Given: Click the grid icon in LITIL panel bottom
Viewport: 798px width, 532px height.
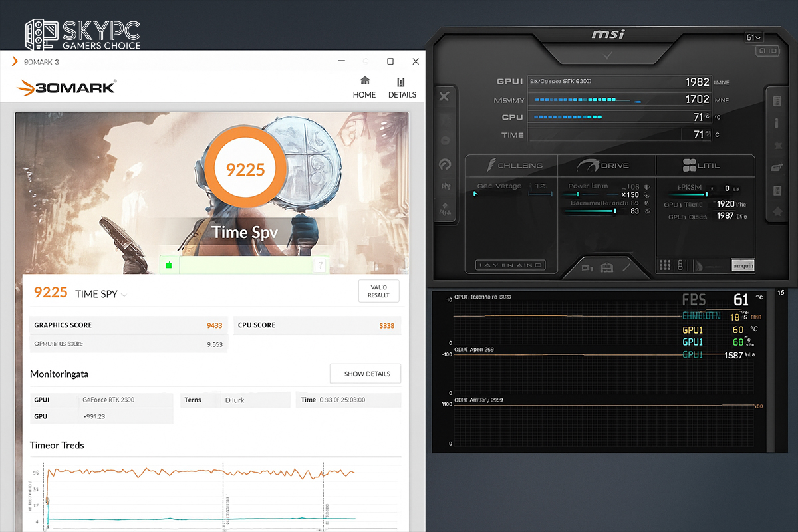Looking at the screenshot, I should point(664,265).
